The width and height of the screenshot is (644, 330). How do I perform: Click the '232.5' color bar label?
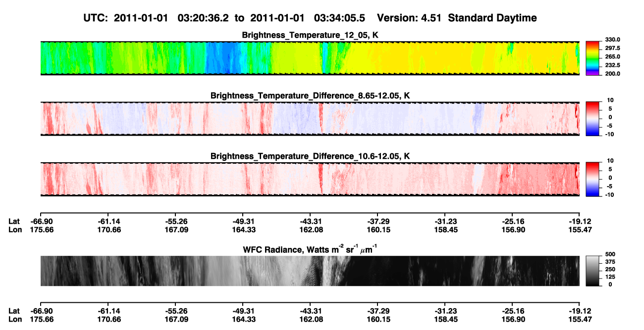coord(612,65)
